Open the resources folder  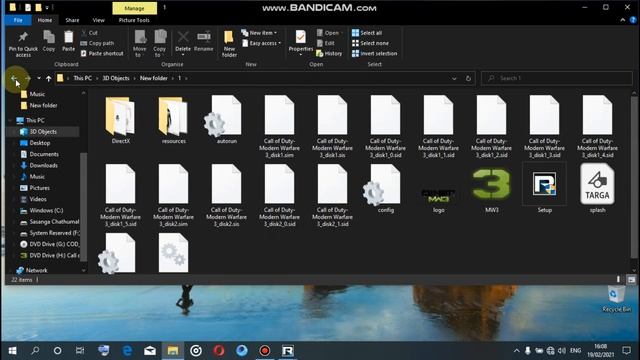pos(173,120)
